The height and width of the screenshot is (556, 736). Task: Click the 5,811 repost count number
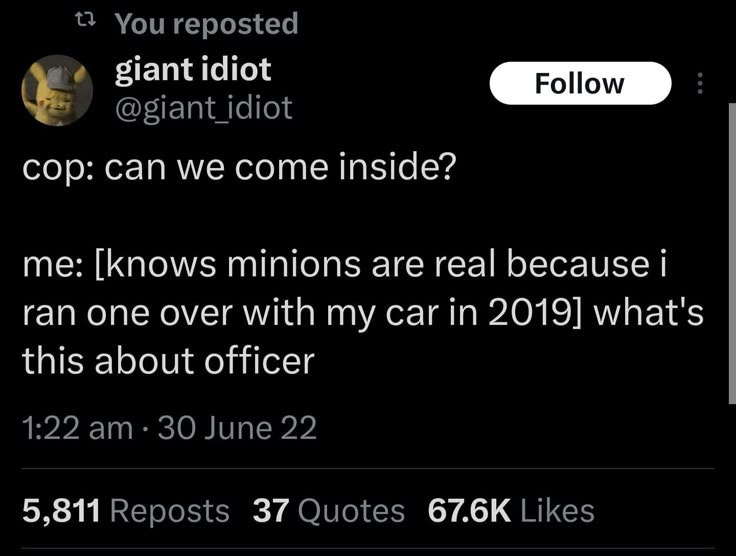(60, 511)
